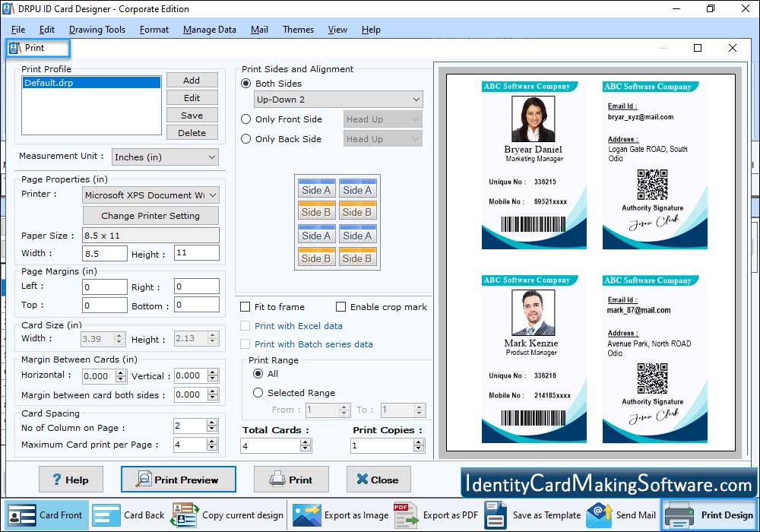The image size is (760, 532).
Task: Choose Selected Range radio button
Action: pyautogui.click(x=258, y=392)
